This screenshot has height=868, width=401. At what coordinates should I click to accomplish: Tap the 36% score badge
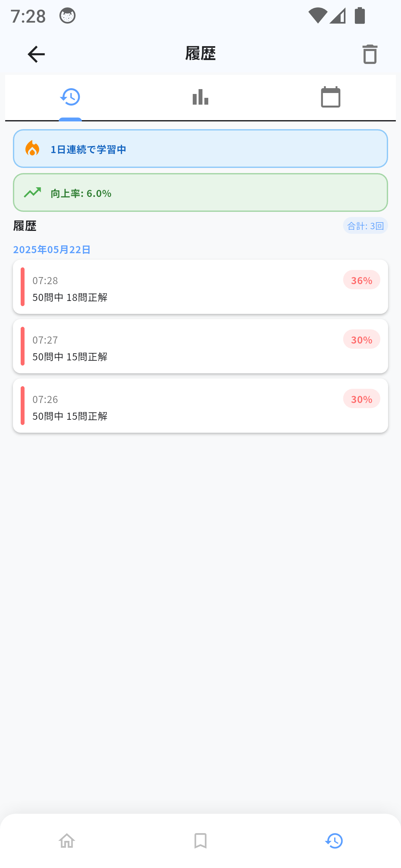(x=362, y=280)
